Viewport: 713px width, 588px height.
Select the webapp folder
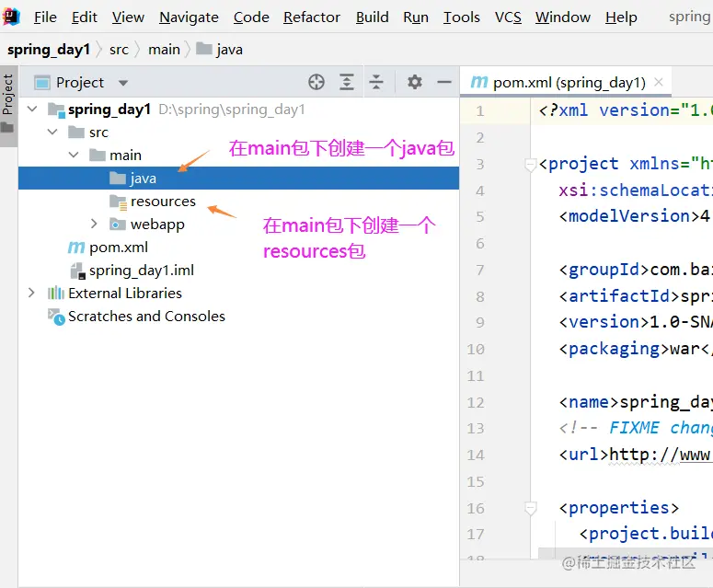pyautogui.click(x=157, y=225)
